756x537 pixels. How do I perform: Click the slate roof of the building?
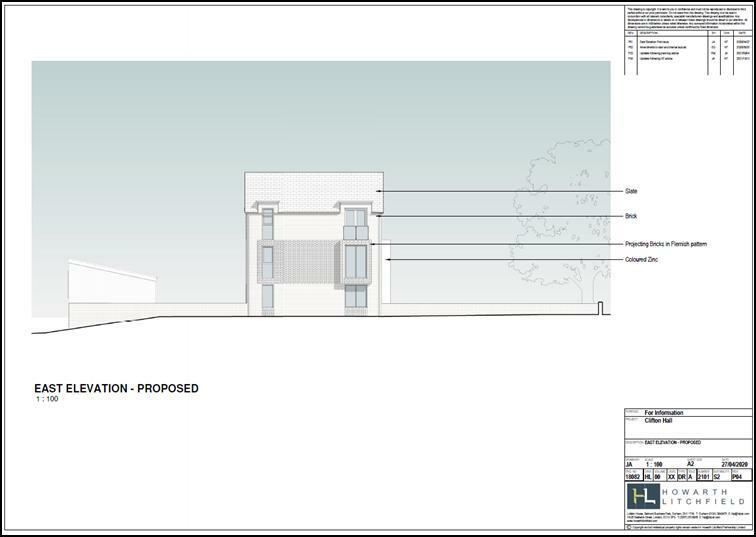(314, 192)
